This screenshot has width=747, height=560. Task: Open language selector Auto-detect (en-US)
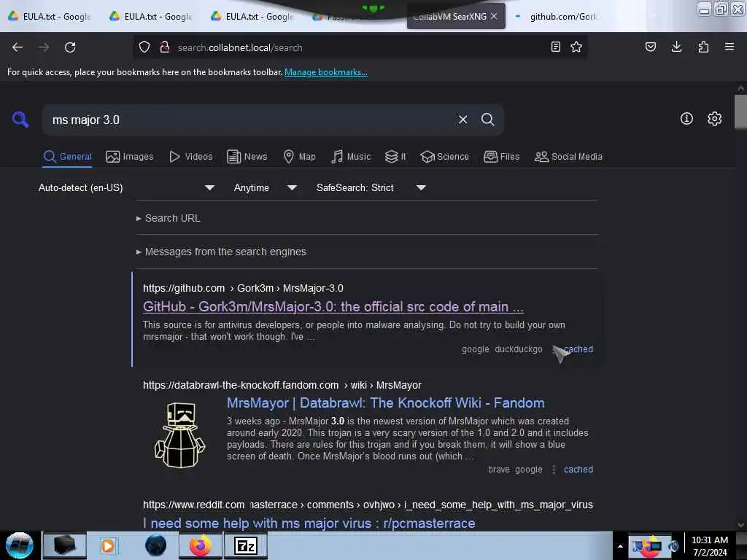(126, 187)
